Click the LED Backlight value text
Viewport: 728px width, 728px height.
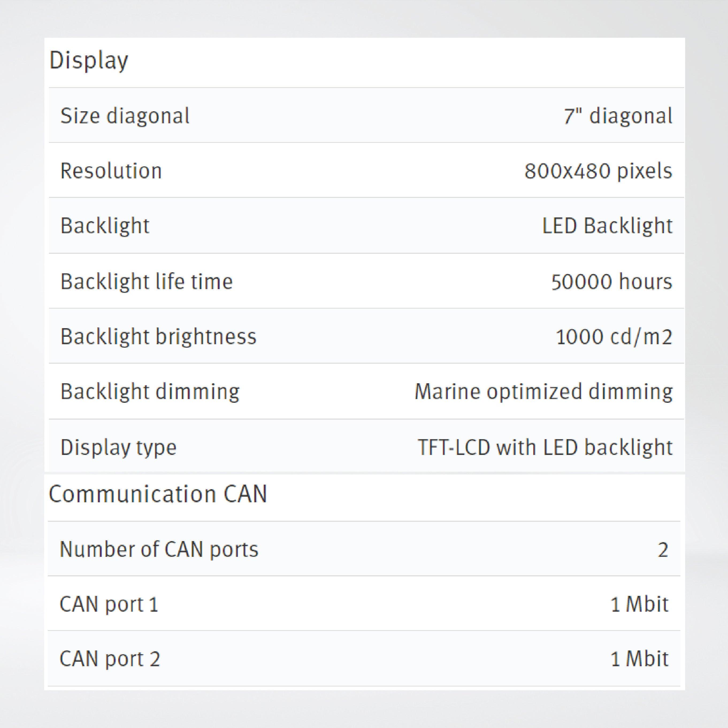[x=607, y=226]
